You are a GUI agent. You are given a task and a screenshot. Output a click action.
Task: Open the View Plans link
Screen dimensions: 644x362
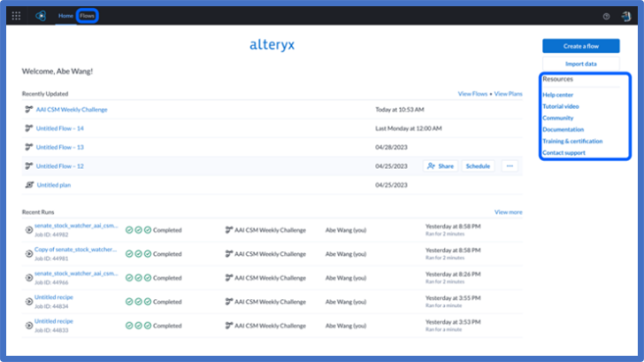click(508, 94)
